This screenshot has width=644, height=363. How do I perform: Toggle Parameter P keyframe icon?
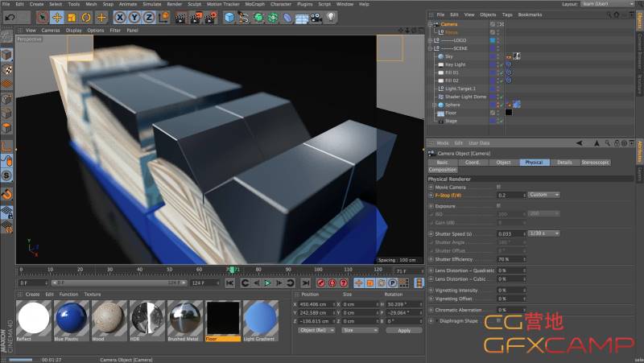point(392,283)
